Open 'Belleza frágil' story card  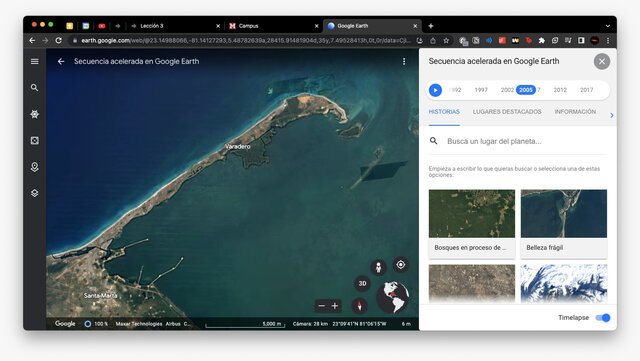(564, 223)
